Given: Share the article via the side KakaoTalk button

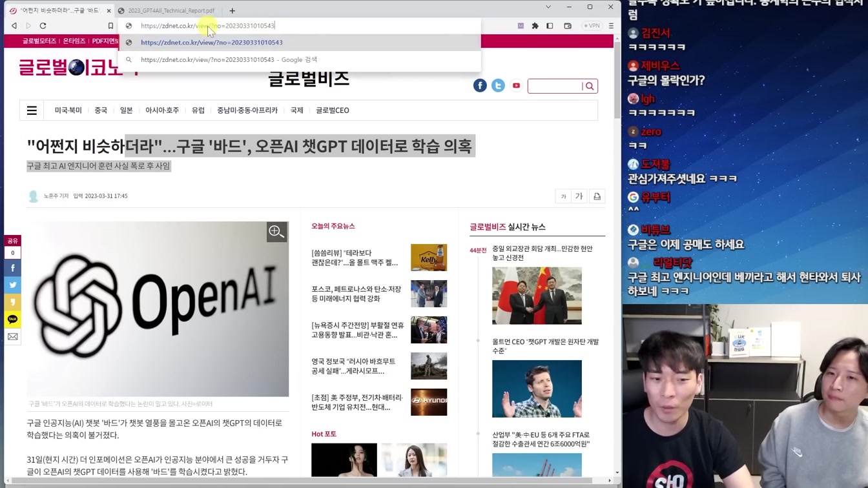Looking at the screenshot, I should click(13, 320).
